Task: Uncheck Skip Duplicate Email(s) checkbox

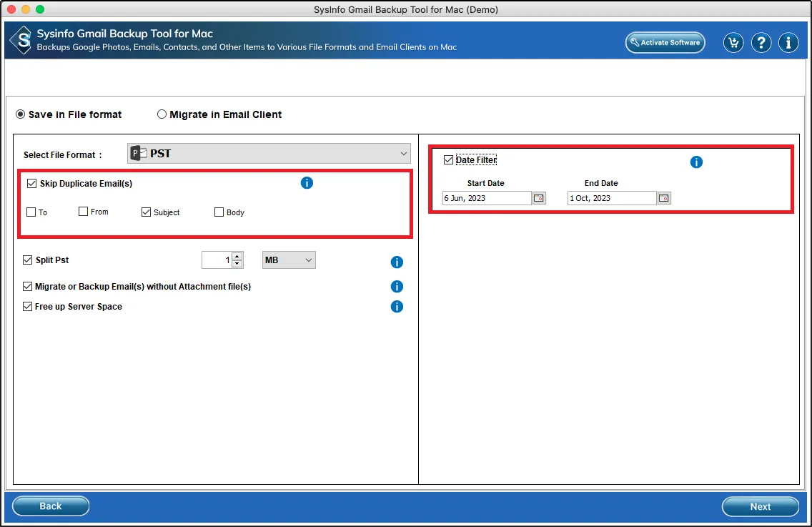Action: tap(31, 184)
